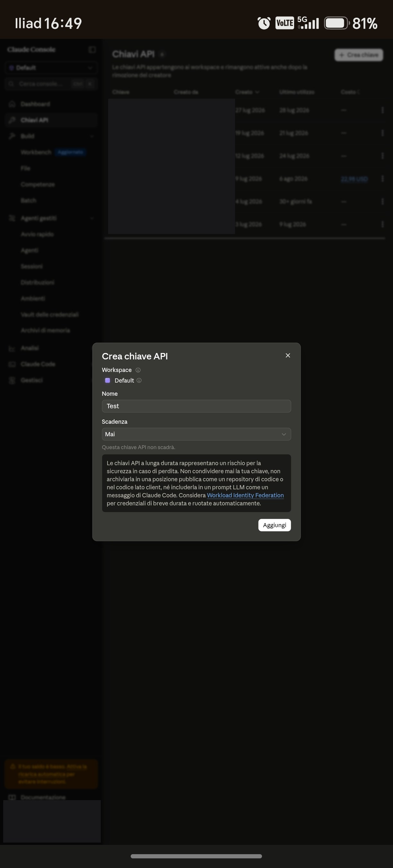The width and height of the screenshot is (393, 868).
Task: Open the three-dot menu for 3 lug 2026 row
Action: pos(382,224)
